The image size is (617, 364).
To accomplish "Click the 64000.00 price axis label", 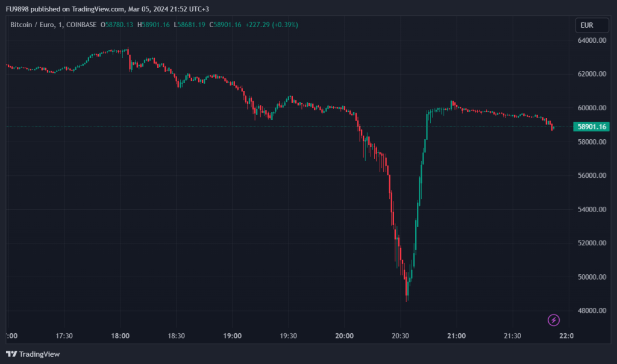I will 591,40.
